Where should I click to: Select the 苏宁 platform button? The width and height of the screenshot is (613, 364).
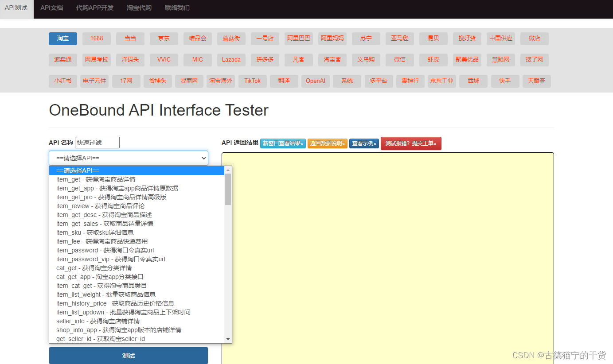[366, 39]
